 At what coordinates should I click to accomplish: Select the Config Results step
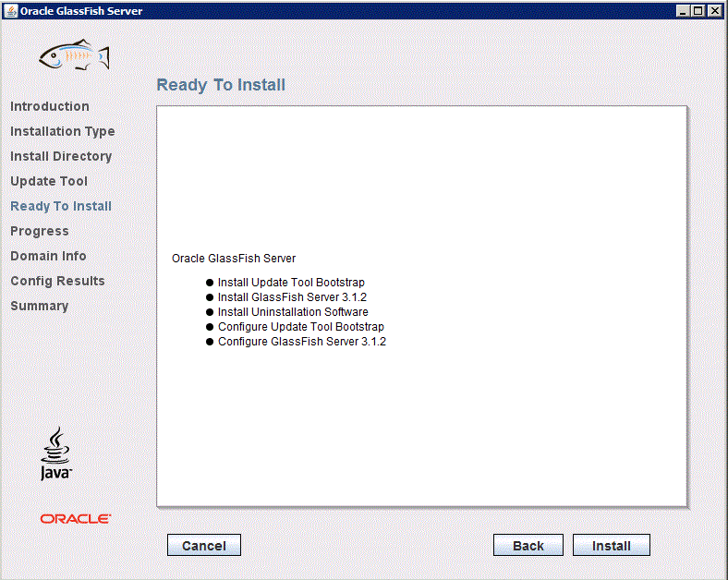(57, 281)
